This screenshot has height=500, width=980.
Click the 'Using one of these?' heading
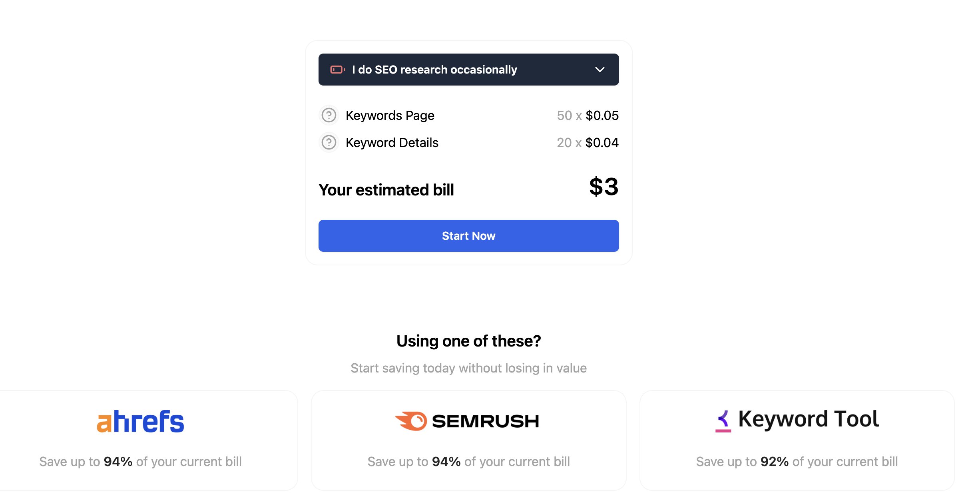(469, 341)
